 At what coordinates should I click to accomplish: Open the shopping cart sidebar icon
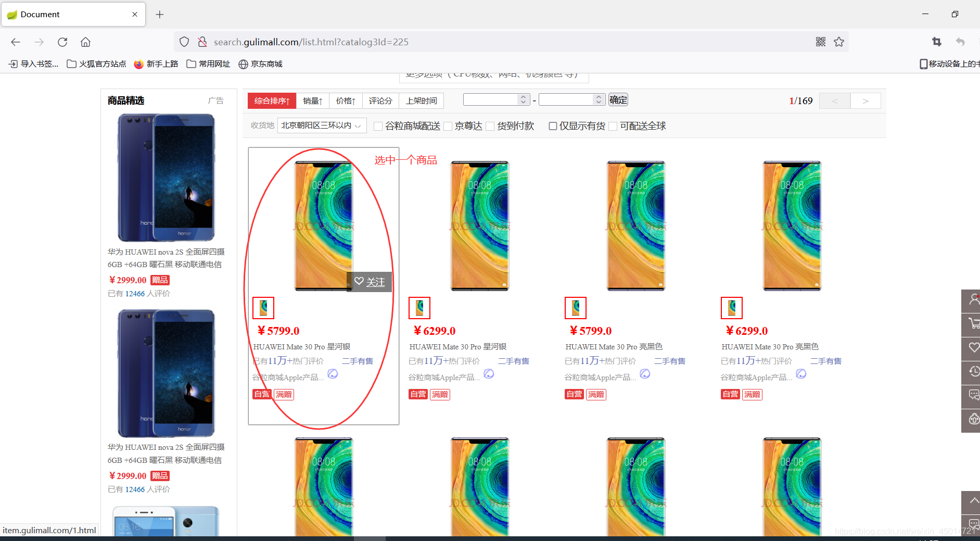point(971,325)
